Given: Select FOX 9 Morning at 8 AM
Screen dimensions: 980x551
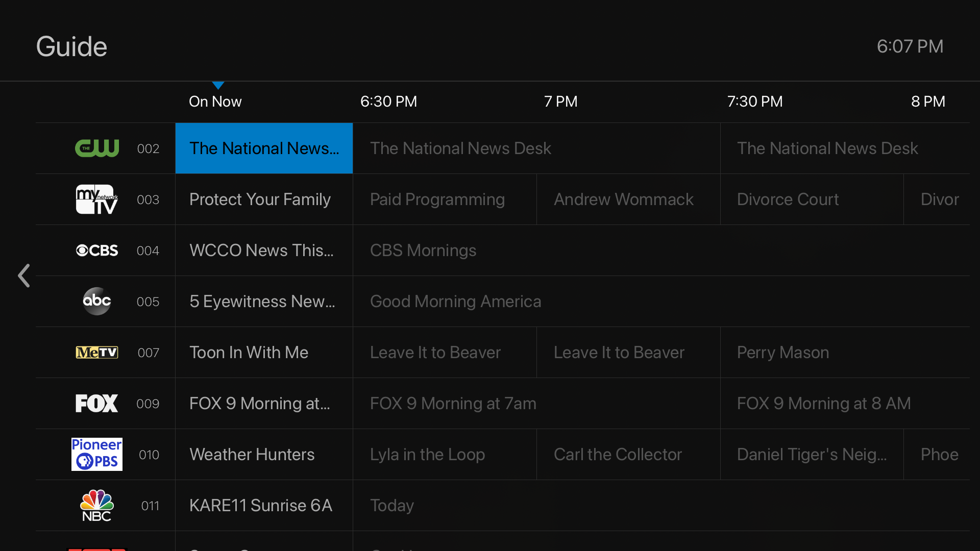Looking at the screenshot, I should tap(845, 403).
